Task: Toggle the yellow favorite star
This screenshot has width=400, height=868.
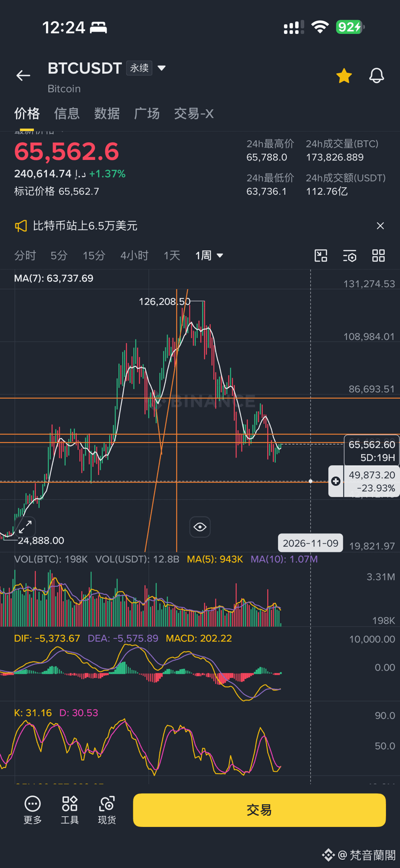Action: [x=344, y=76]
